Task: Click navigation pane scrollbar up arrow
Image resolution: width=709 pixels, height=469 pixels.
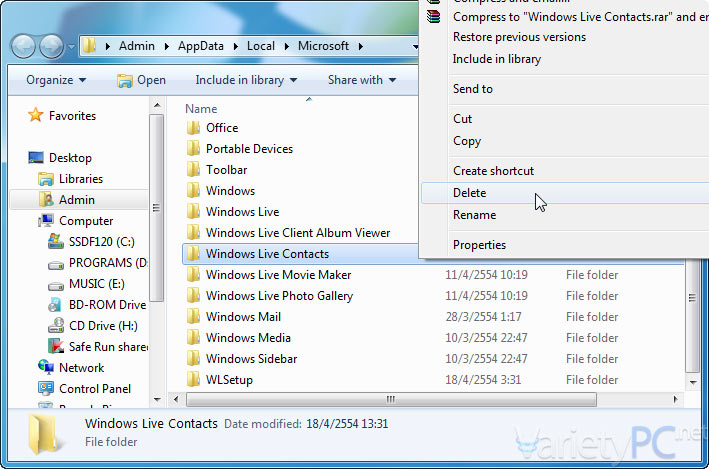Action: point(157,105)
